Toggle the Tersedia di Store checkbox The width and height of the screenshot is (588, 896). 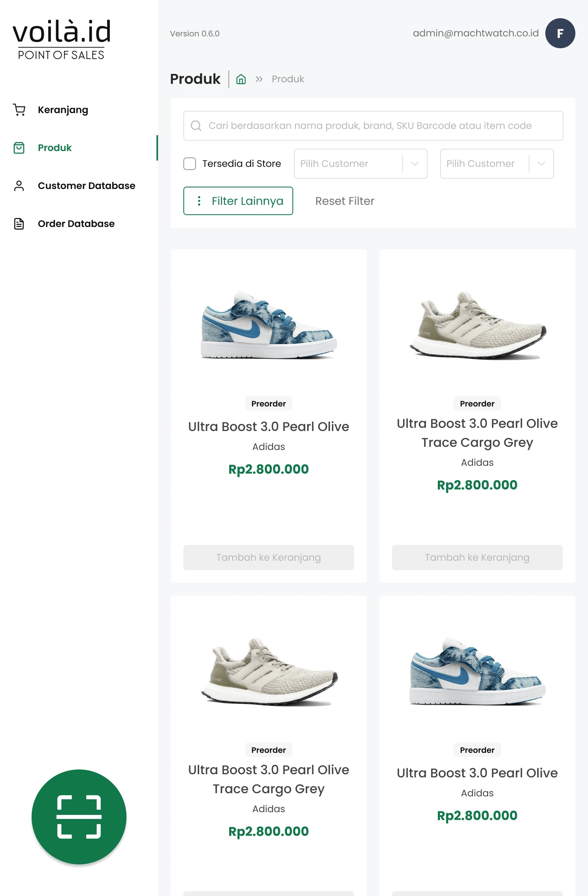click(x=190, y=164)
